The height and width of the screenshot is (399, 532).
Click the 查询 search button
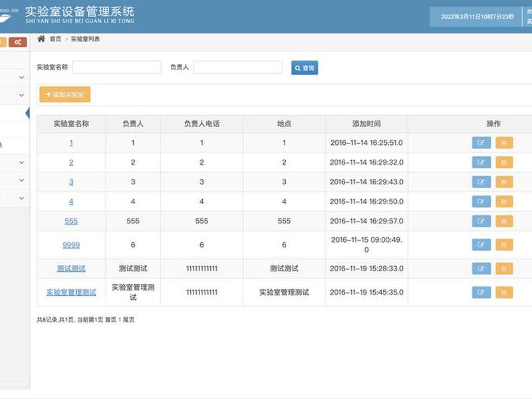(x=305, y=68)
